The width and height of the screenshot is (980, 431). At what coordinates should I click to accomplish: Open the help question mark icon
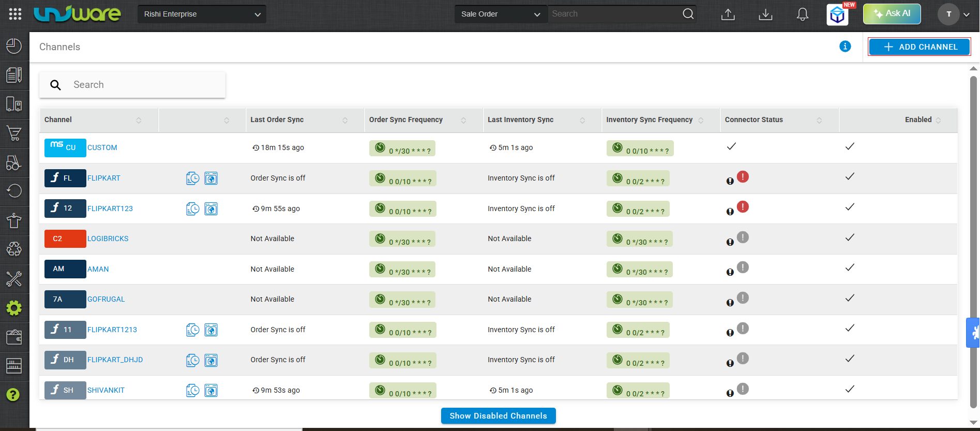pyautogui.click(x=13, y=395)
